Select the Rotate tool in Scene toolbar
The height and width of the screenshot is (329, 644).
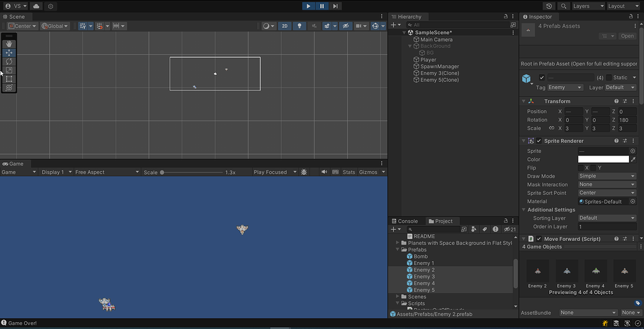pyautogui.click(x=9, y=62)
